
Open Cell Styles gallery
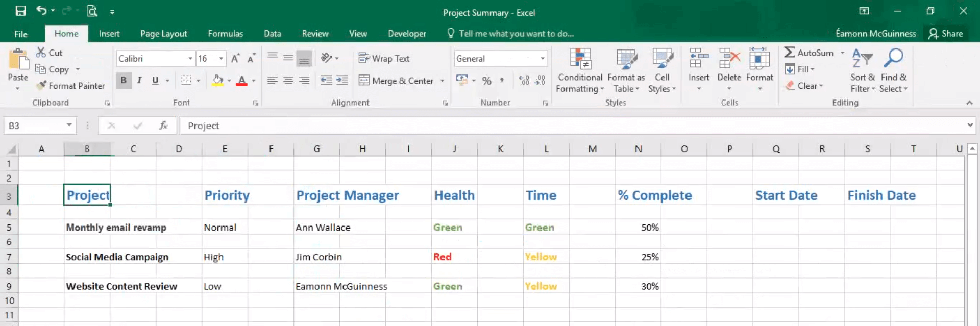tap(662, 70)
